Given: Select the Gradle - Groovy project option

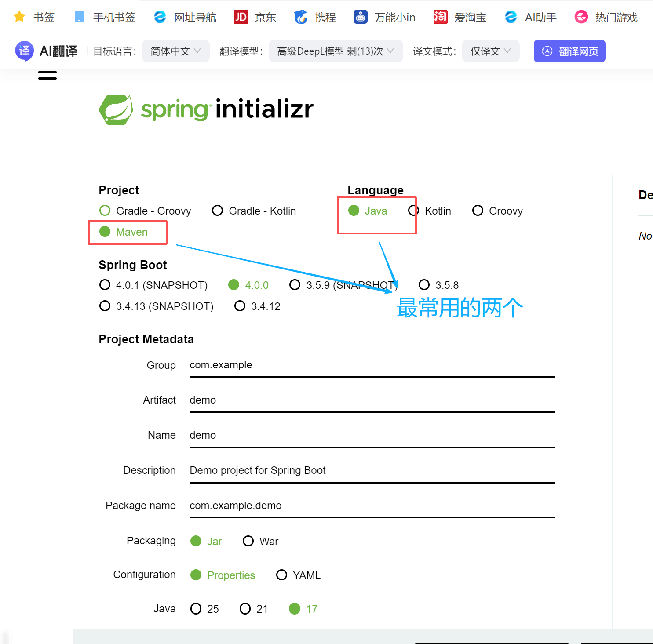Looking at the screenshot, I should [x=145, y=211].
